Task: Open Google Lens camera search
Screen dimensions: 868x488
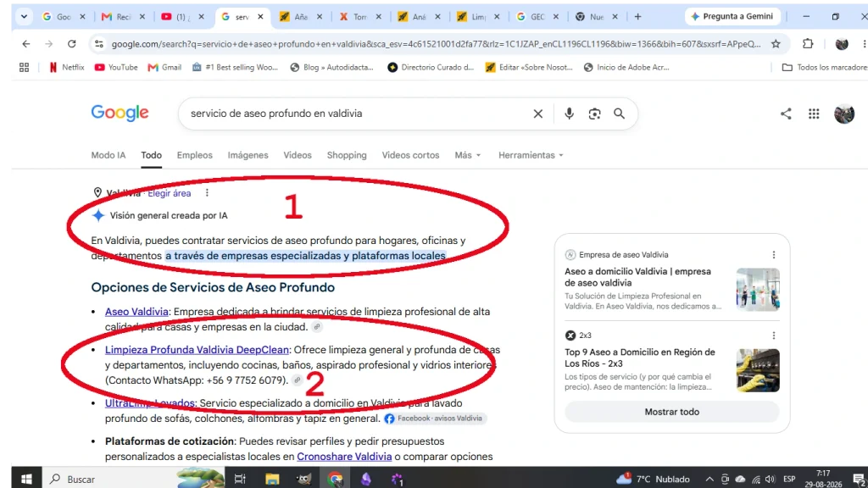Action: 594,114
